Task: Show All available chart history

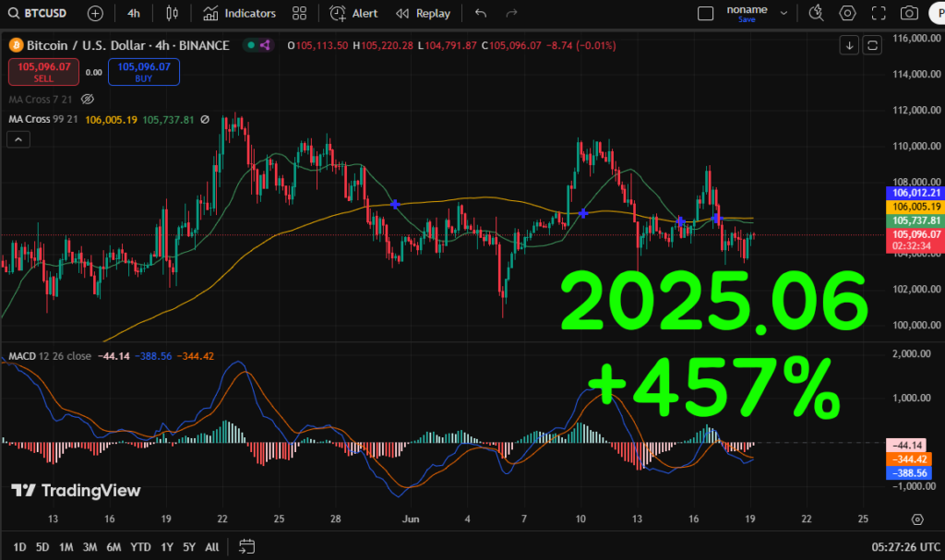Action: point(212,547)
